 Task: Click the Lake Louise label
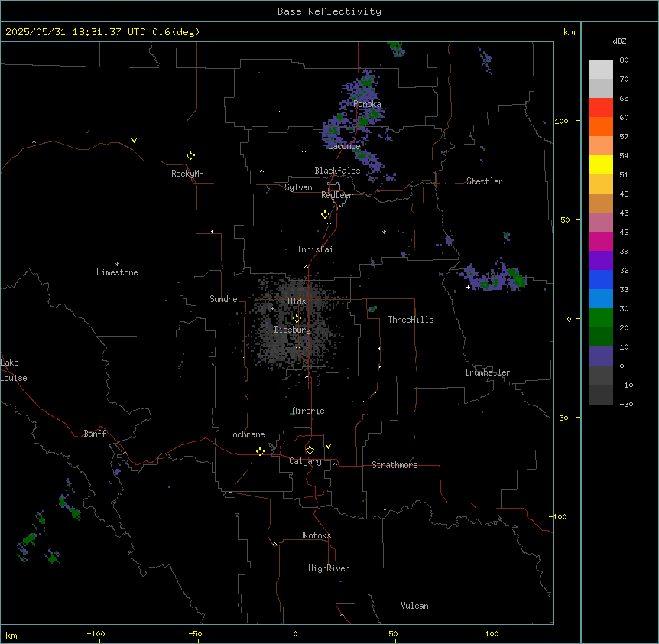[14, 370]
